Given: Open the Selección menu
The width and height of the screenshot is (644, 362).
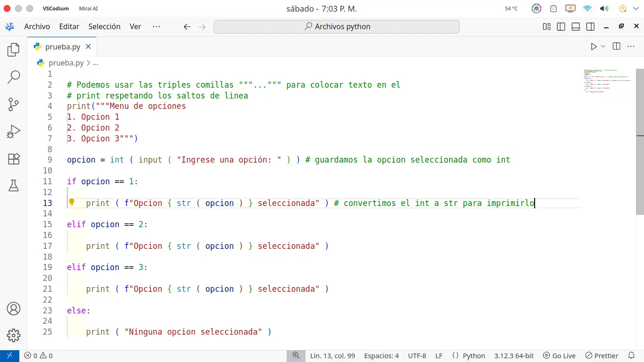Looking at the screenshot, I should click(x=105, y=26).
